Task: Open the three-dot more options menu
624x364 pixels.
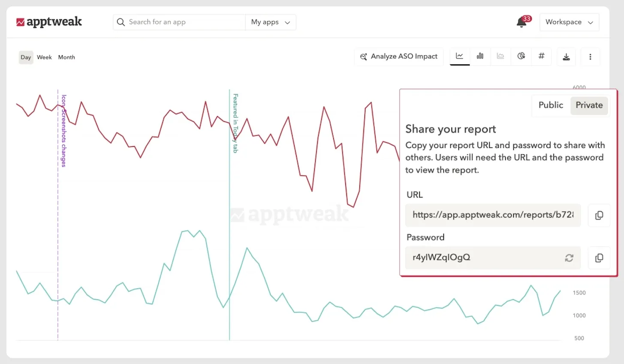Action: (590, 57)
